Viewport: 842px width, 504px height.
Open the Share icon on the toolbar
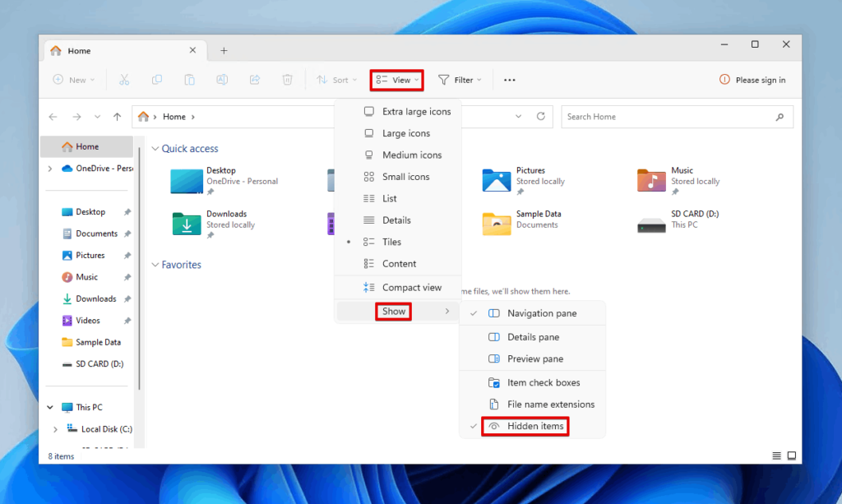coord(254,79)
